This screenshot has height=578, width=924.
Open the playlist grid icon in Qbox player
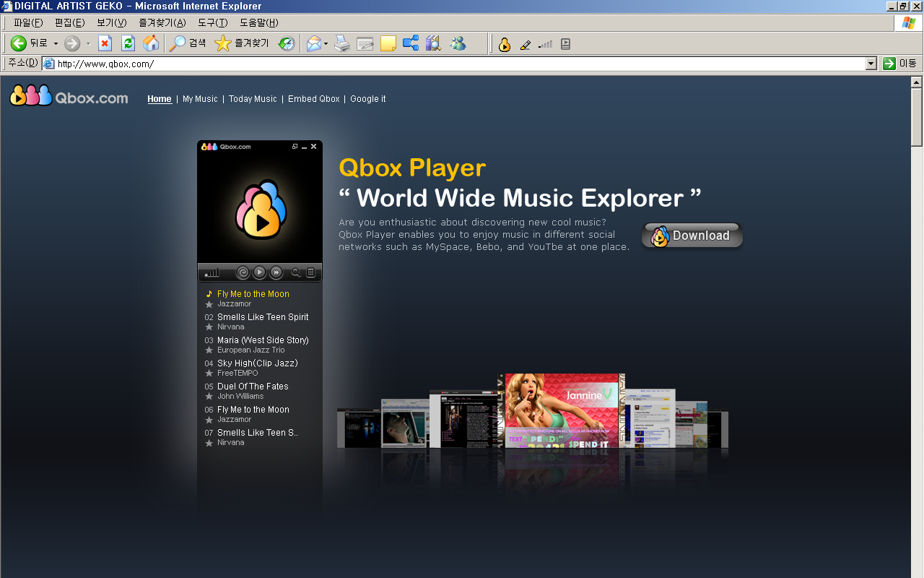coord(311,272)
